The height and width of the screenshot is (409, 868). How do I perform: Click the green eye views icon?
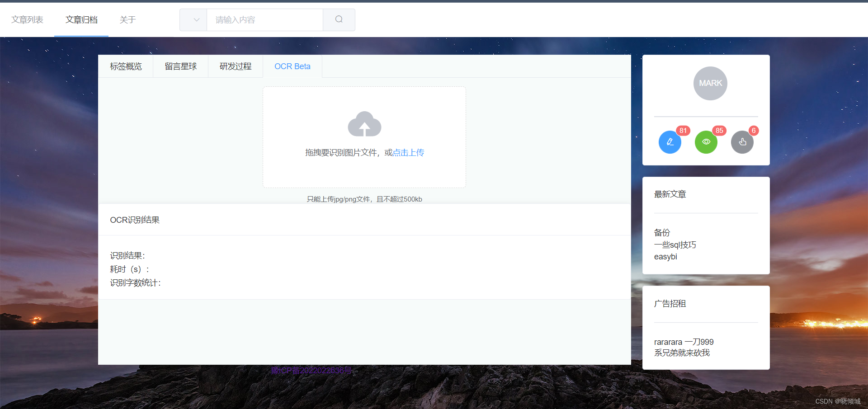click(706, 142)
